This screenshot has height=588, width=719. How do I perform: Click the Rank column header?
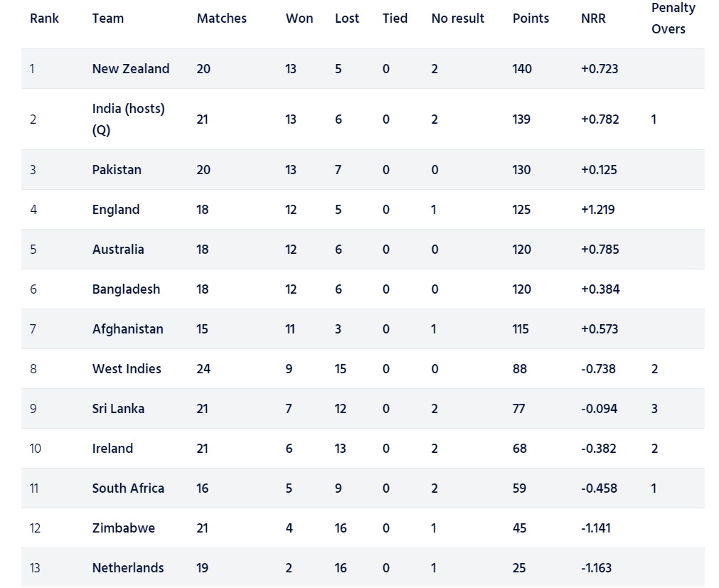44,18
